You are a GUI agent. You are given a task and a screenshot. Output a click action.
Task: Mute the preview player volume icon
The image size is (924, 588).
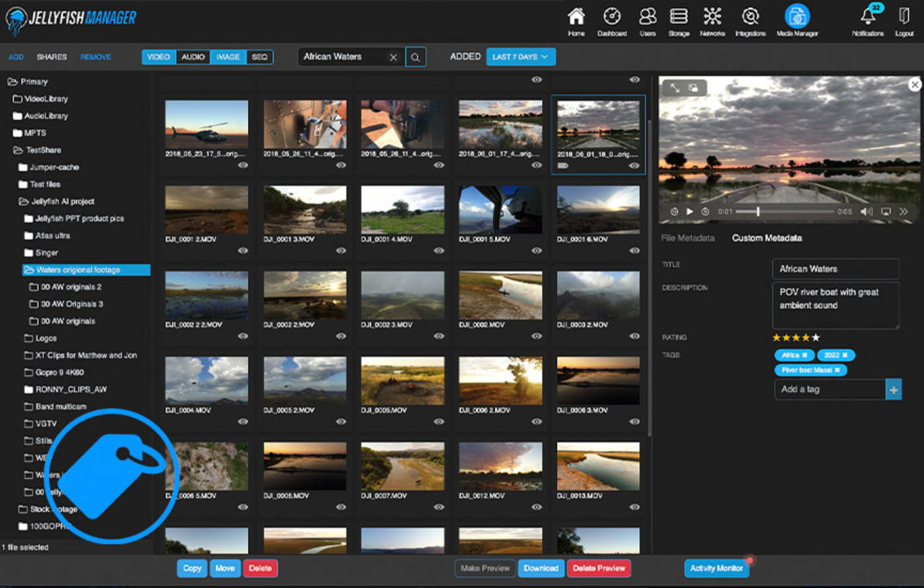pyautogui.click(x=867, y=212)
